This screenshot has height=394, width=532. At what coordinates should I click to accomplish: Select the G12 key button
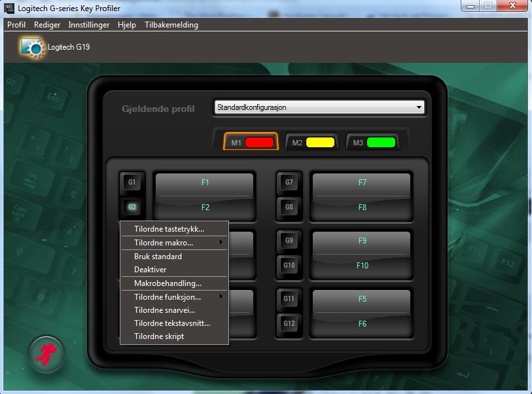(289, 323)
